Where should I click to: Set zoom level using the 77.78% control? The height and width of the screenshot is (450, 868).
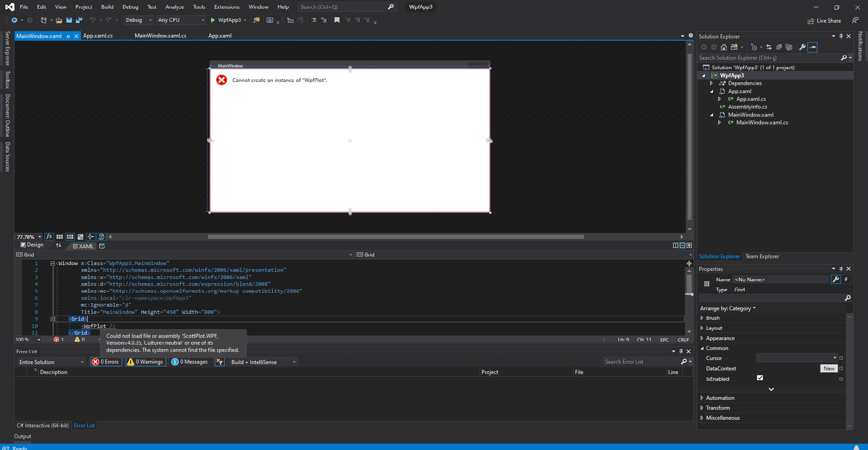click(28, 237)
